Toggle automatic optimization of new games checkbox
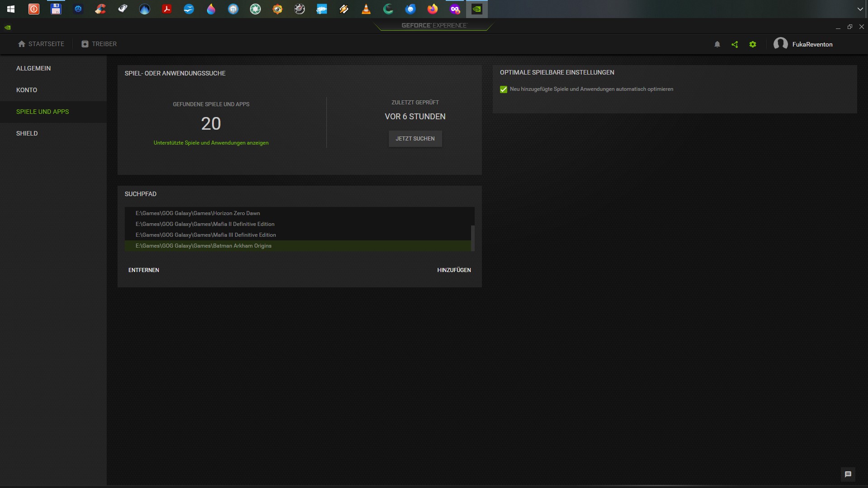Viewport: 868px width, 488px height. pyautogui.click(x=504, y=89)
